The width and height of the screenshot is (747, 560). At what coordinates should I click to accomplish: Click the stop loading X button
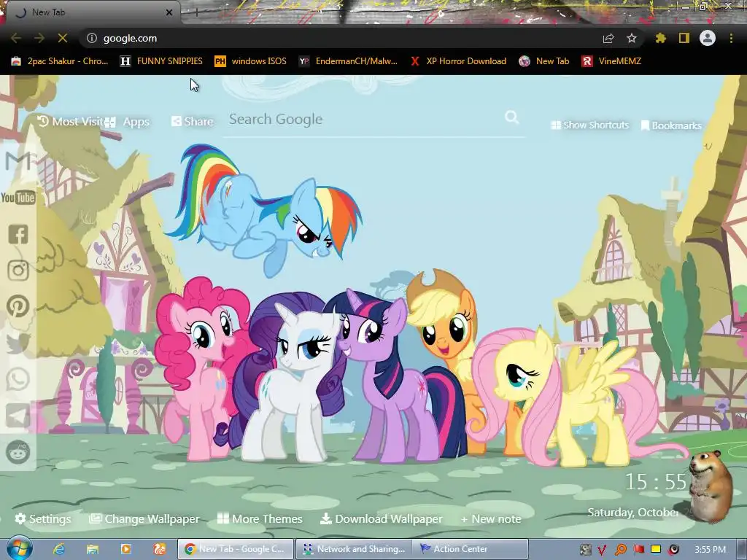click(63, 38)
